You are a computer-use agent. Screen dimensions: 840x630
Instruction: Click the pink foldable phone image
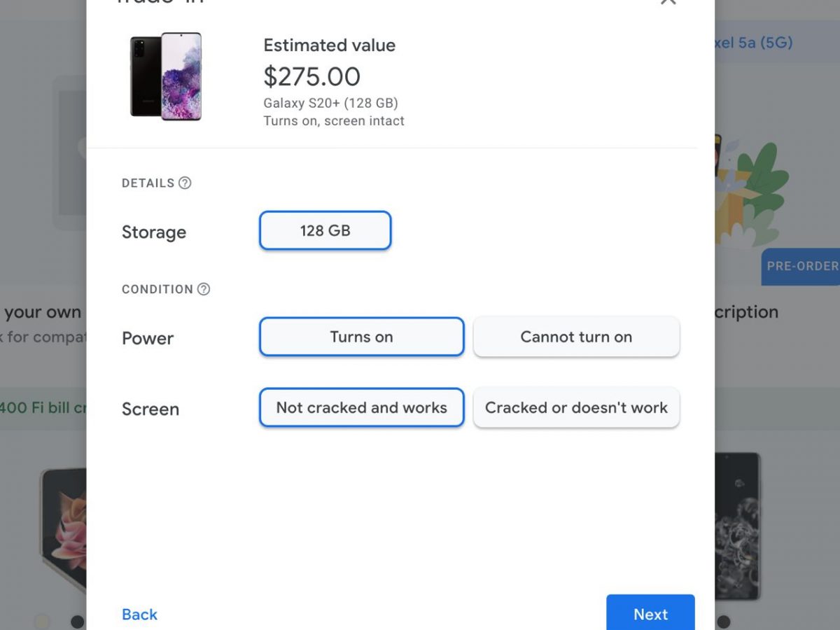coord(63,525)
